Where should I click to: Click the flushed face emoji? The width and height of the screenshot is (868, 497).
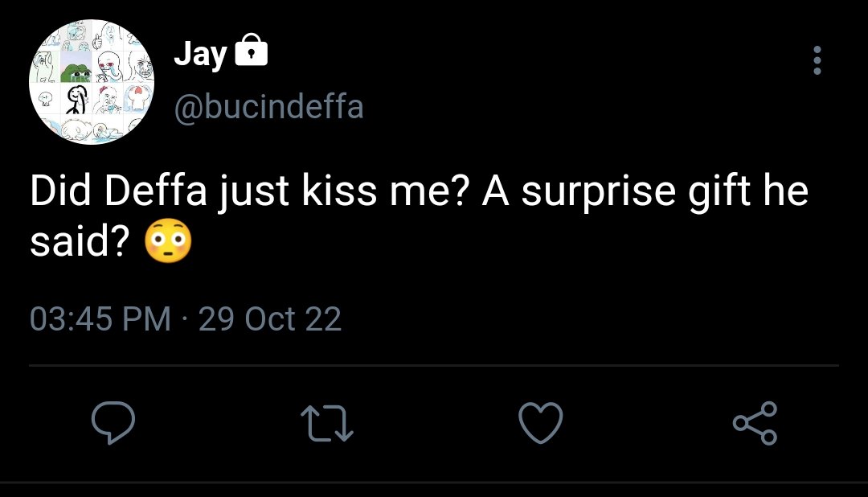[x=168, y=240]
